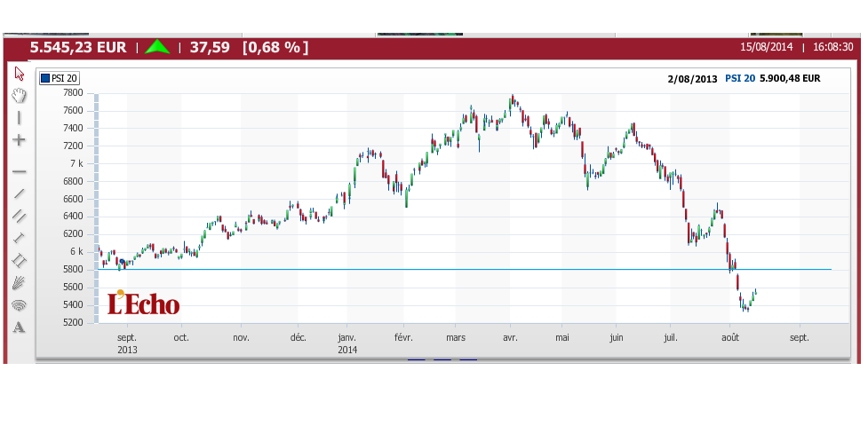Select the arrow pointer tool
Screen dimensions: 868x426
tap(19, 73)
